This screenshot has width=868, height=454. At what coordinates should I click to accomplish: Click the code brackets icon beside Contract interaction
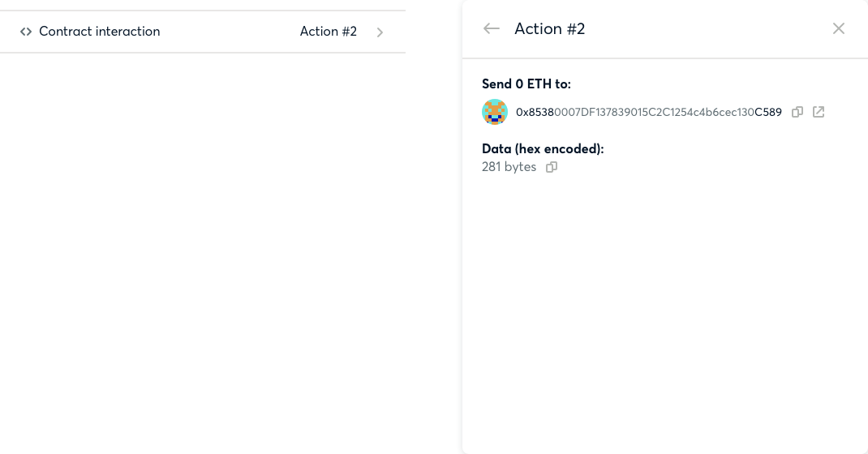coord(25,32)
